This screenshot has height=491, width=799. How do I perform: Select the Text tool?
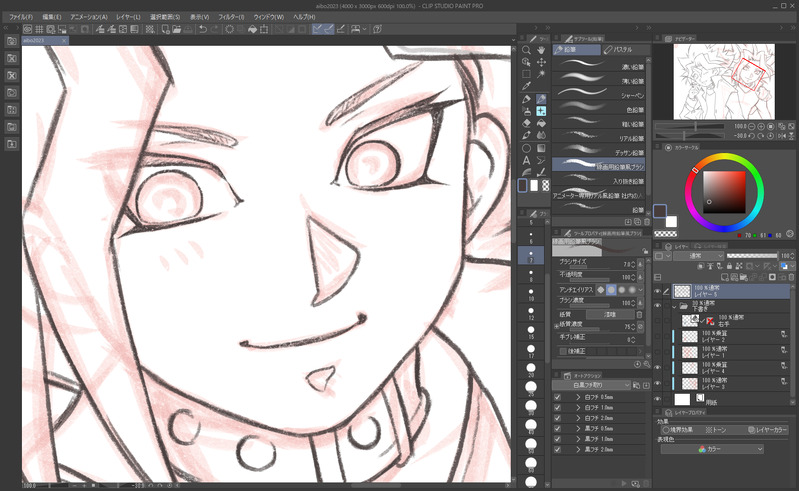pyautogui.click(x=526, y=160)
